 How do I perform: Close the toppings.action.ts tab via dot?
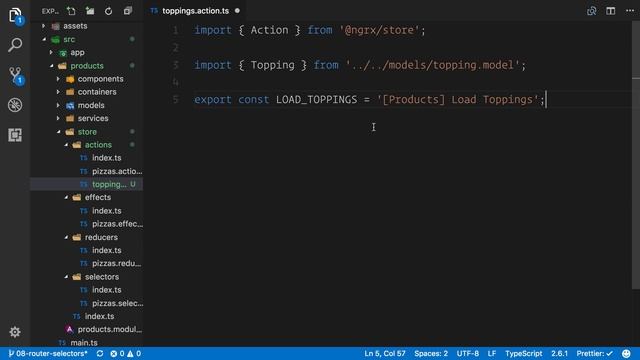[237, 11]
